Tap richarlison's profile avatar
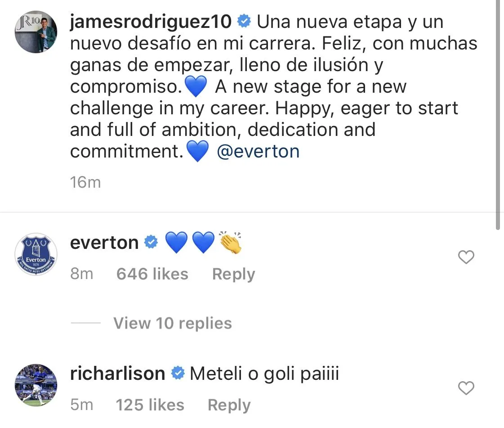Screen dimensions: 504x428 pyautogui.click(x=36, y=385)
